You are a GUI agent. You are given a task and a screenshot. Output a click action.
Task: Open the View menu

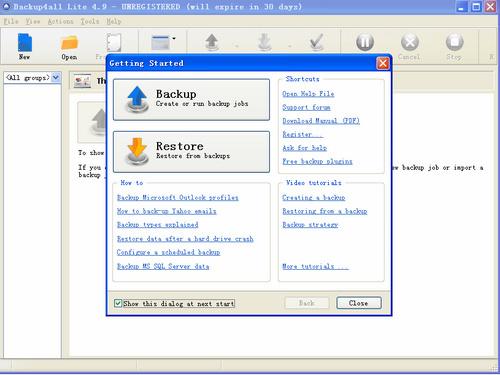33,21
